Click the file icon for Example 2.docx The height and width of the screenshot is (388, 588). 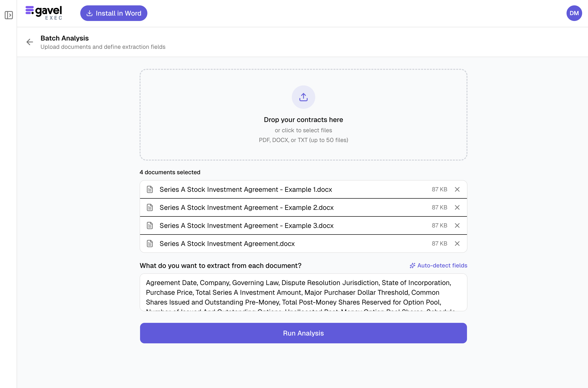[x=150, y=207]
